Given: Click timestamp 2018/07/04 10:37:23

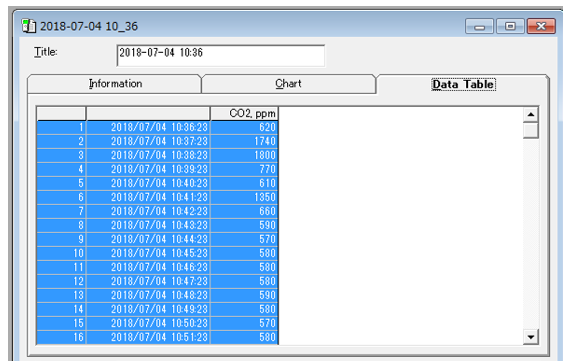Looking at the screenshot, I should pyautogui.click(x=148, y=141).
